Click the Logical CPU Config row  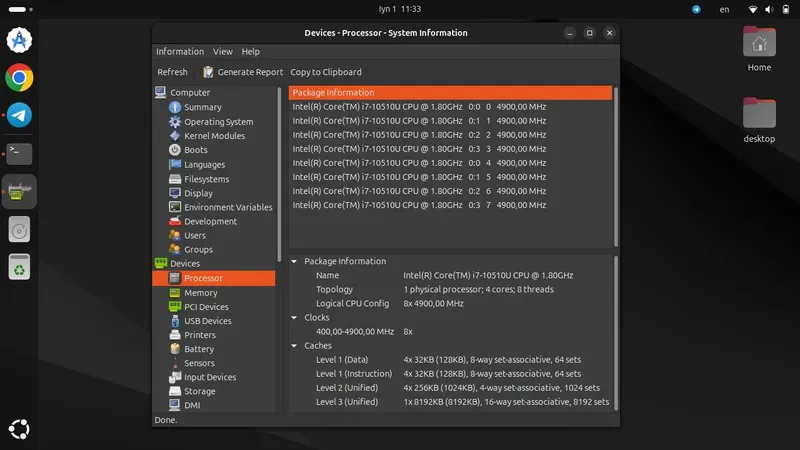450,304
